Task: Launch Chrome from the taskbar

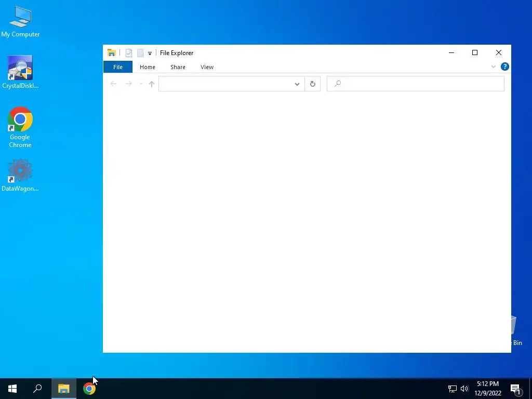Action: 89,389
